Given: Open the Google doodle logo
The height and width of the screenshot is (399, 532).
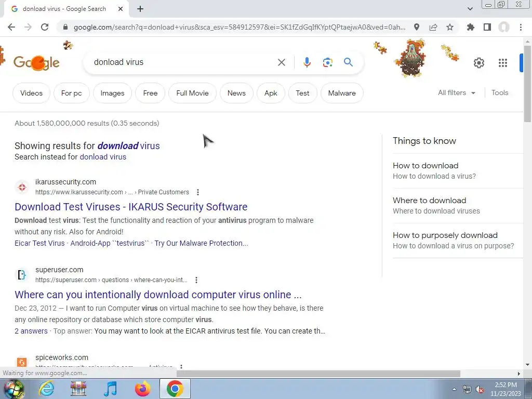Looking at the screenshot, I should click(x=36, y=63).
